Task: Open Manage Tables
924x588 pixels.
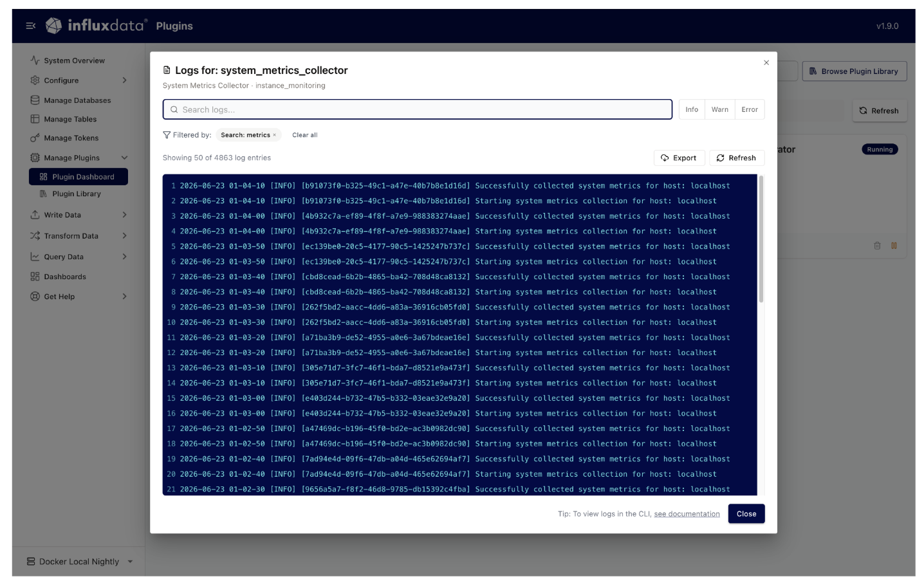Action: pyautogui.click(x=70, y=119)
